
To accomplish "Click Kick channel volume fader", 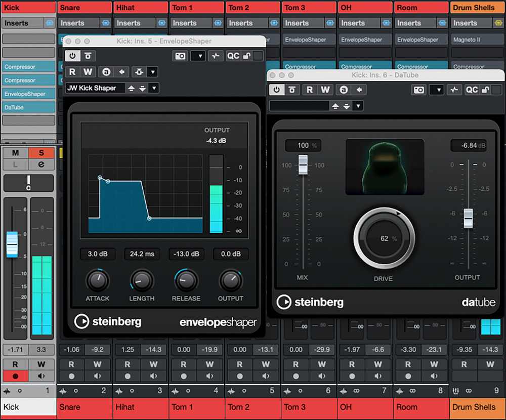I will click(12, 244).
